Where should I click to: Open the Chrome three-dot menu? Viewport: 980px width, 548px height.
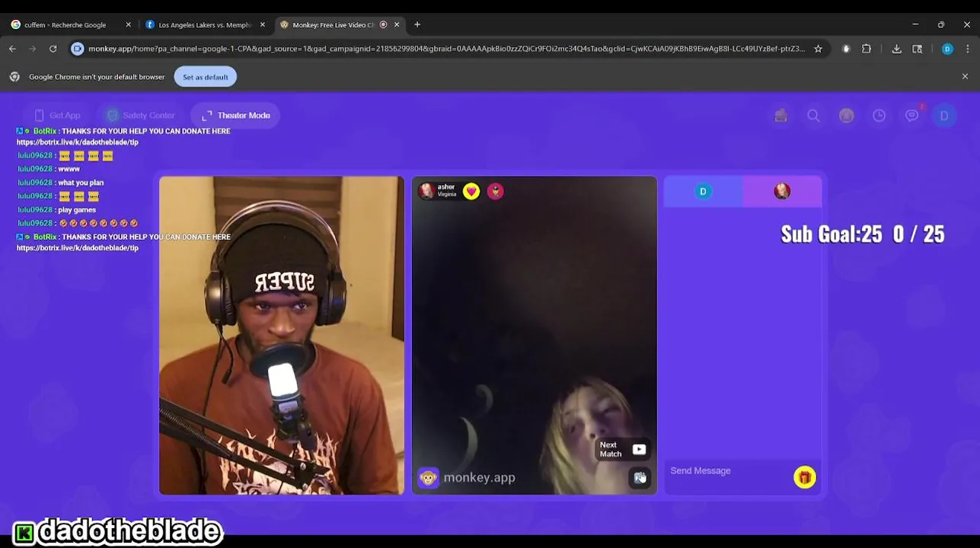pos(968,49)
